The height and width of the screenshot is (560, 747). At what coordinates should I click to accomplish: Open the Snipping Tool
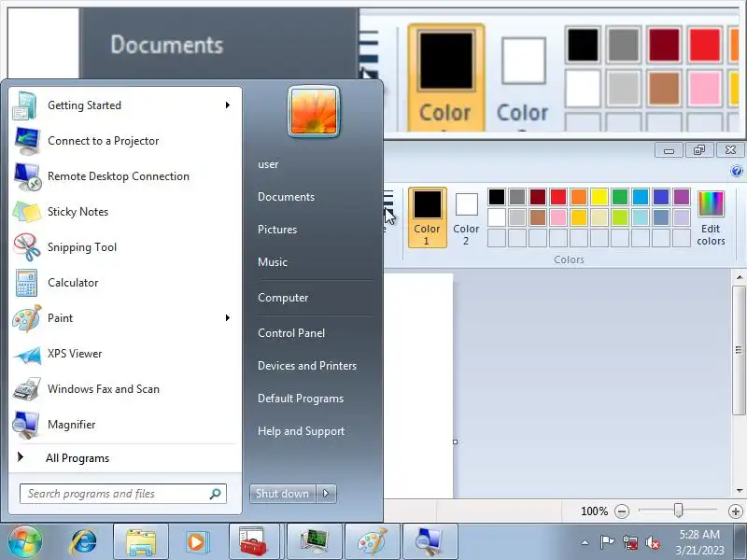coord(124,247)
